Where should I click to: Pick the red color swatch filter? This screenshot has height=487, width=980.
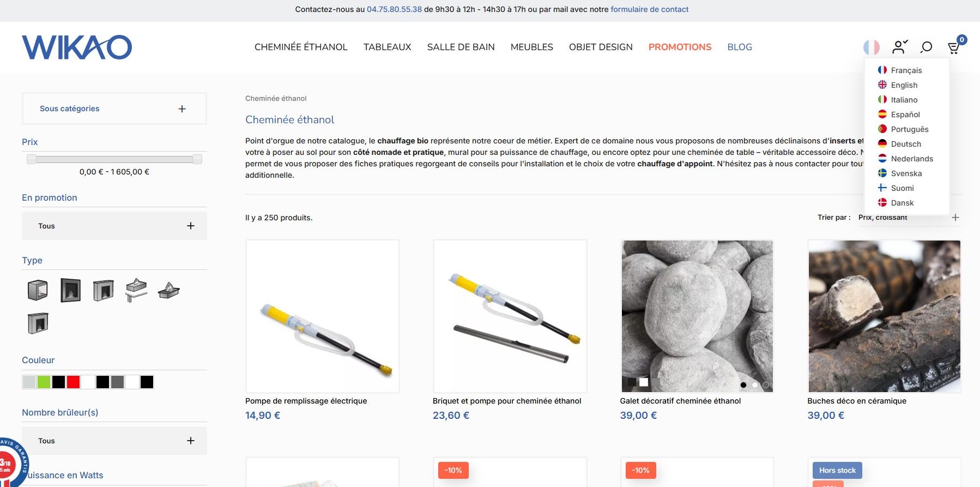pos(73,382)
